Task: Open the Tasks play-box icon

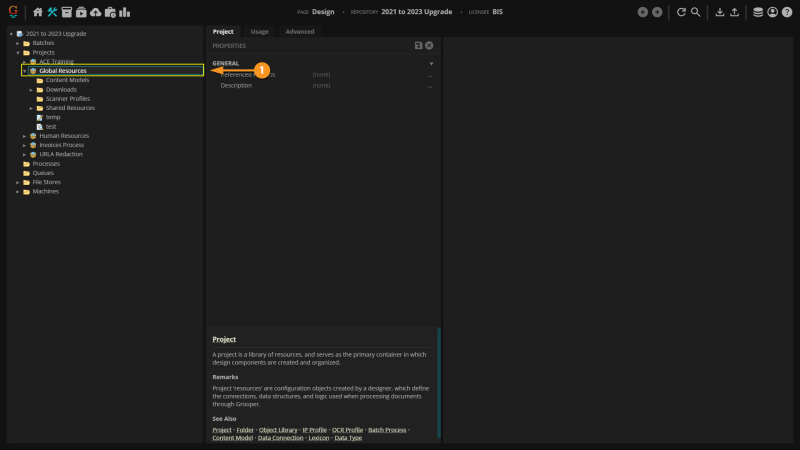Action: (x=81, y=12)
